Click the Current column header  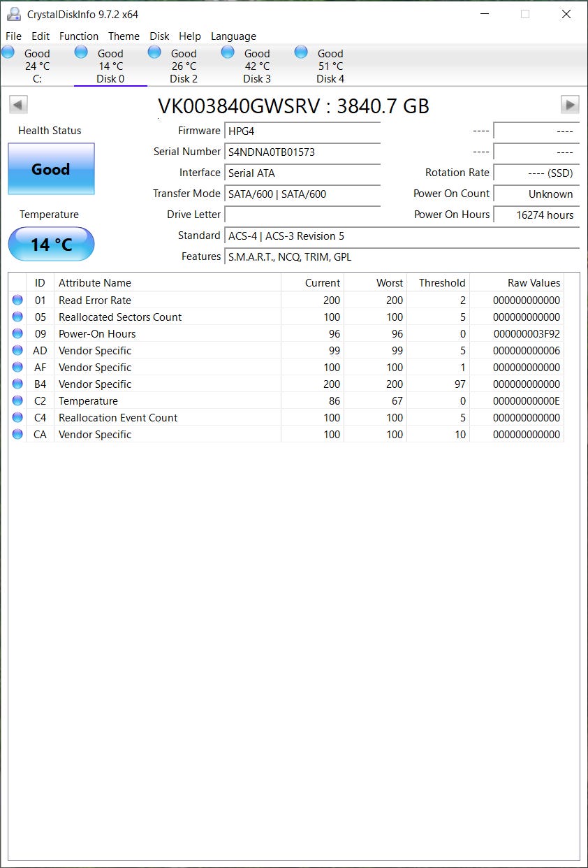point(312,283)
